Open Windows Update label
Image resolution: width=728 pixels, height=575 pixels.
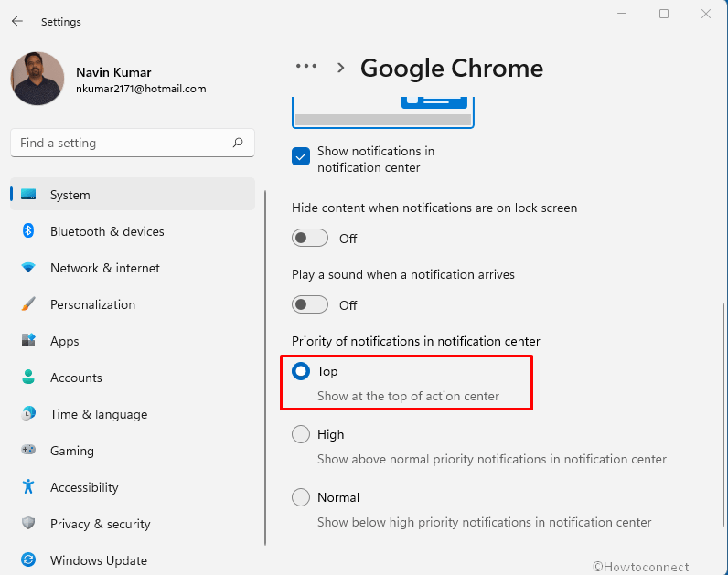99,560
